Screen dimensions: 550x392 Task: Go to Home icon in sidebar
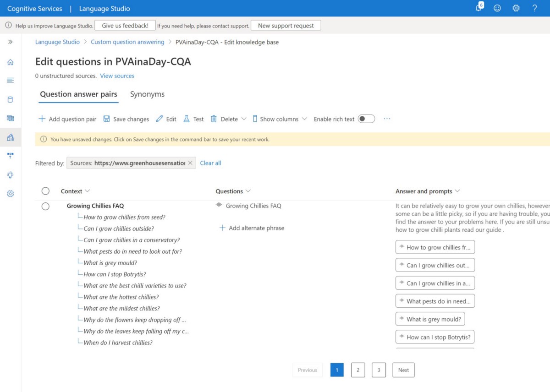coord(10,62)
